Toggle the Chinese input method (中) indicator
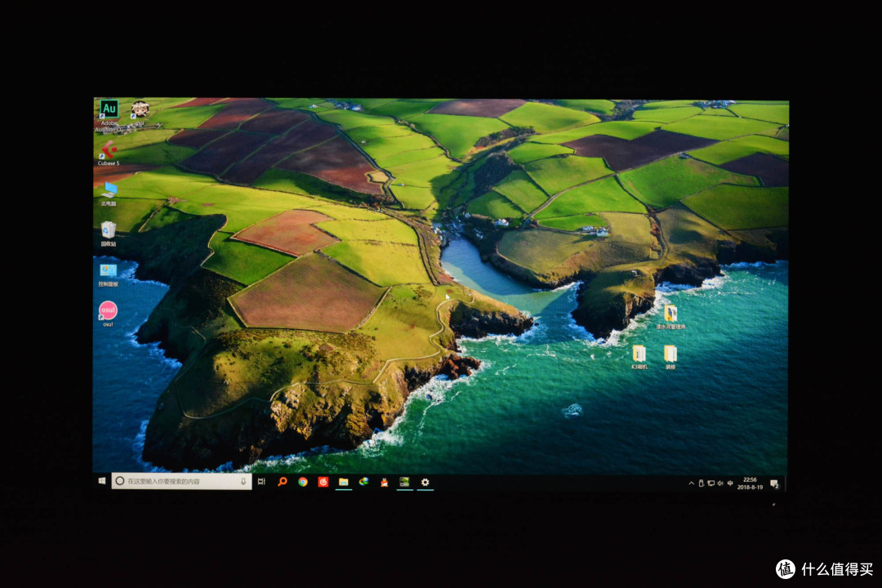Viewport: 882px width, 588px height. [730, 483]
